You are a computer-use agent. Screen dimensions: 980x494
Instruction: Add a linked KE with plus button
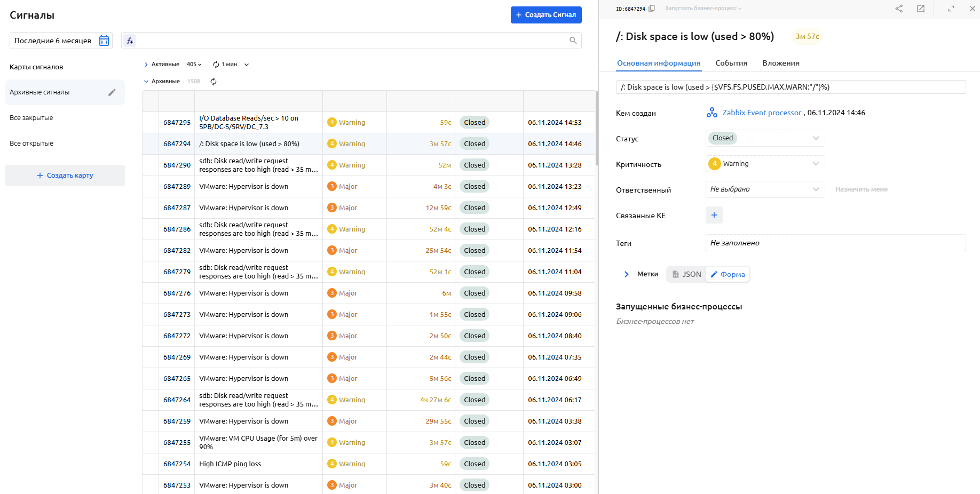(x=714, y=215)
